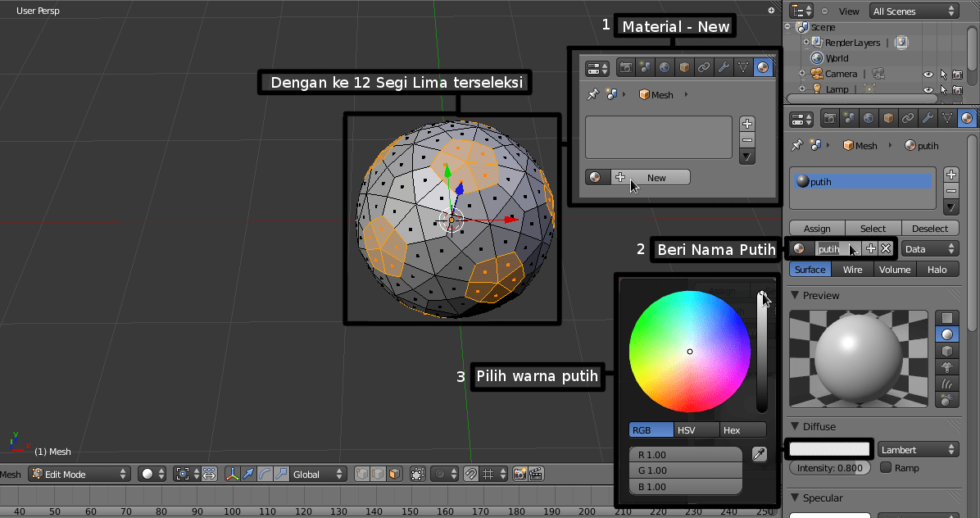Image resolution: width=980 pixels, height=518 pixels.
Task: Open Object Constraints tab in right Properties panel
Action: pos(908,118)
